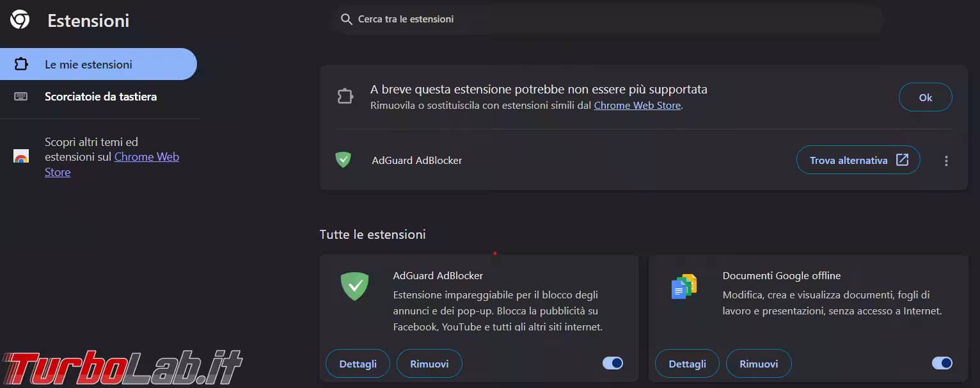The width and height of the screenshot is (980, 388).
Task: Open Dettagli for AdGuard AdBlocker
Action: point(358,364)
